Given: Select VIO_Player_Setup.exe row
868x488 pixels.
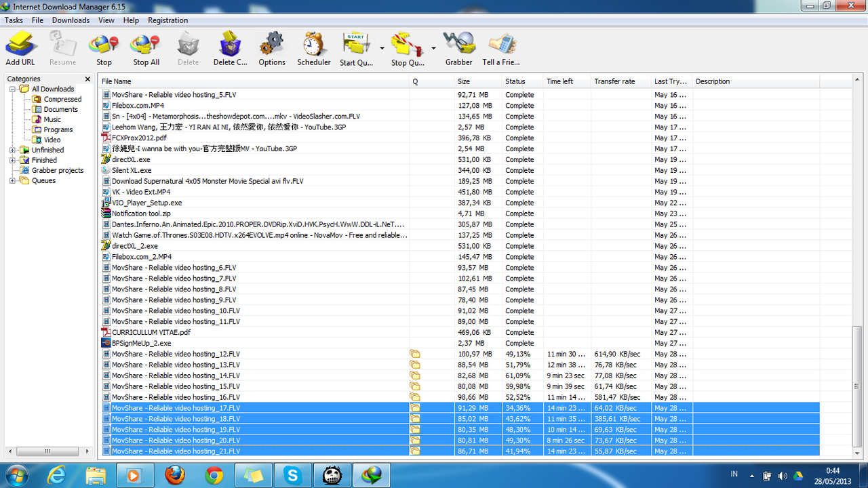Looking at the screenshot, I should [x=460, y=203].
